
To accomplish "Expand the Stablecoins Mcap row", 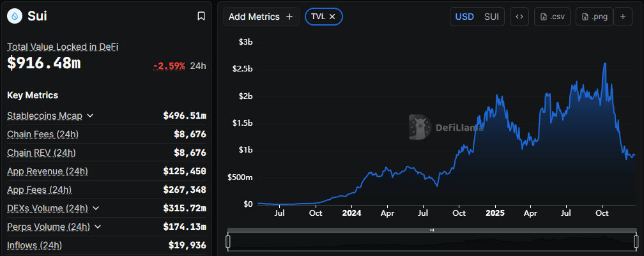I will [x=90, y=116].
